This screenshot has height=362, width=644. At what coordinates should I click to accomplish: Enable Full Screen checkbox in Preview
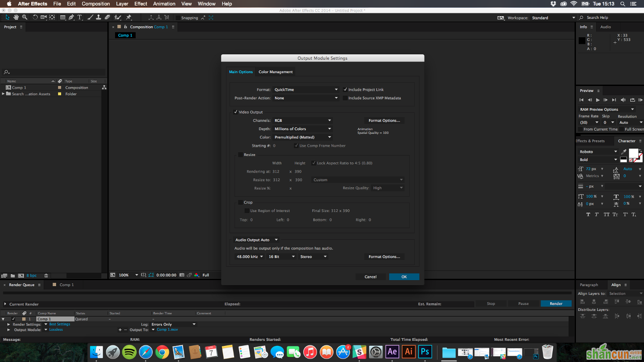(x=622, y=129)
